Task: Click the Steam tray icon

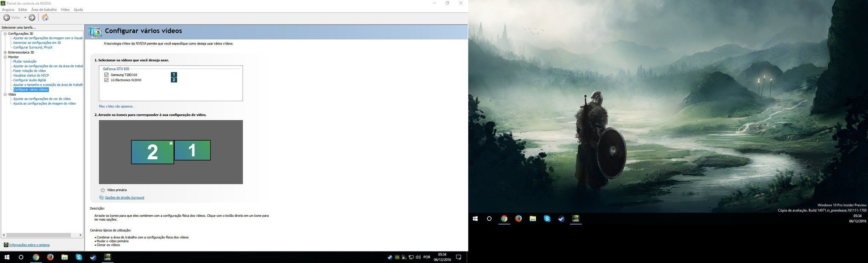Action: 390,257
